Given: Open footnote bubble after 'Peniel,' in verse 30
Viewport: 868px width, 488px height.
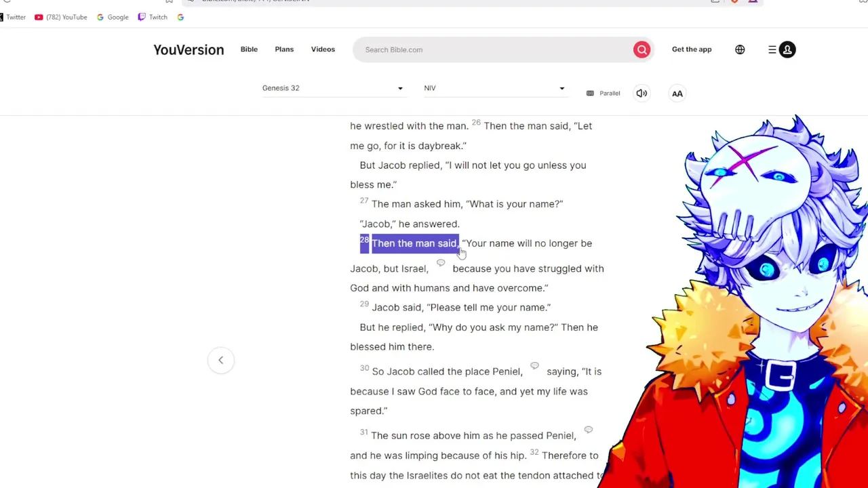Looking at the screenshot, I should (x=534, y=366).
